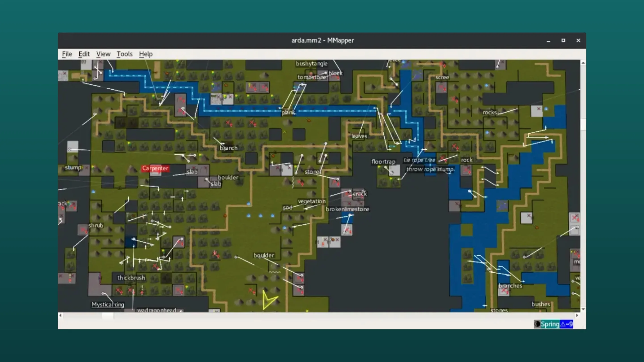Close the MMapper window

(578, 40)
